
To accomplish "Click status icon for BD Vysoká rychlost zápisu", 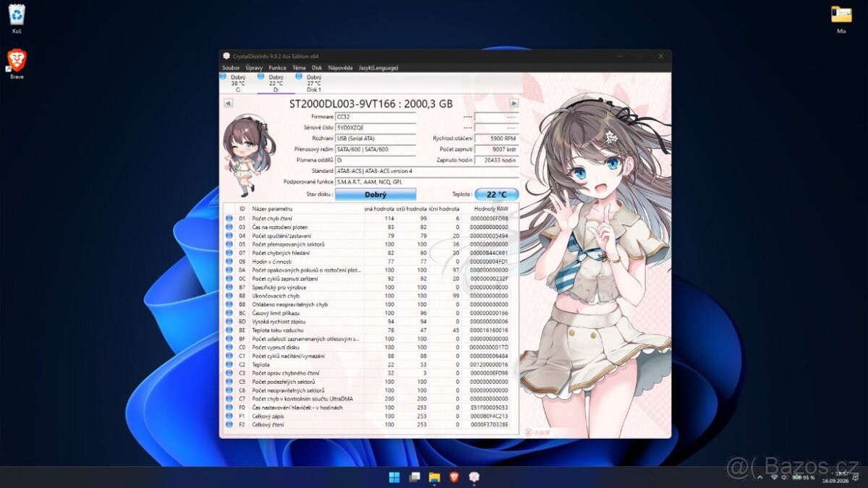I will 229,322.
